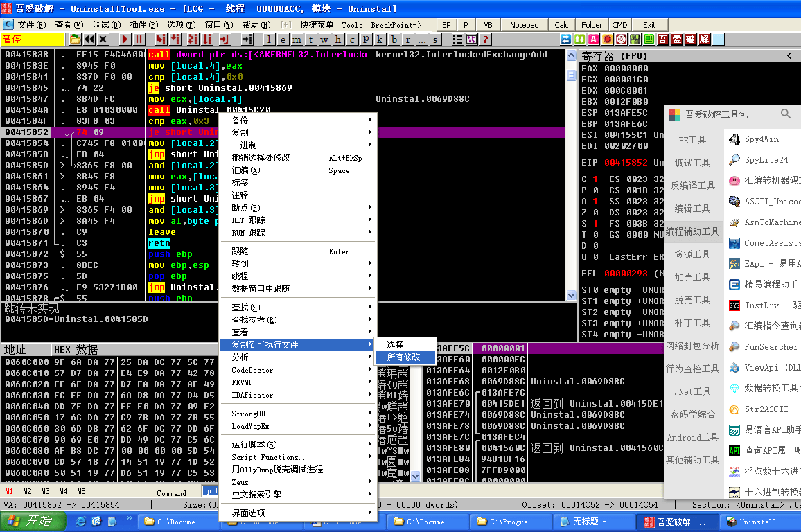The height and width of the screenshot is (532, 801).
Task: Expand the 查找(S) submenu entry
Action: [298, 307]
